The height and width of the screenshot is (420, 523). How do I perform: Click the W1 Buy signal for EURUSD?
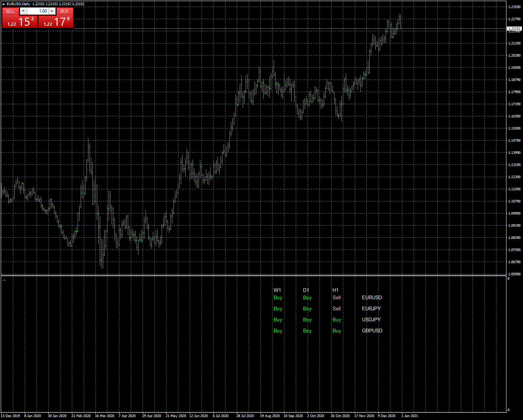click(x=278, y=297)
